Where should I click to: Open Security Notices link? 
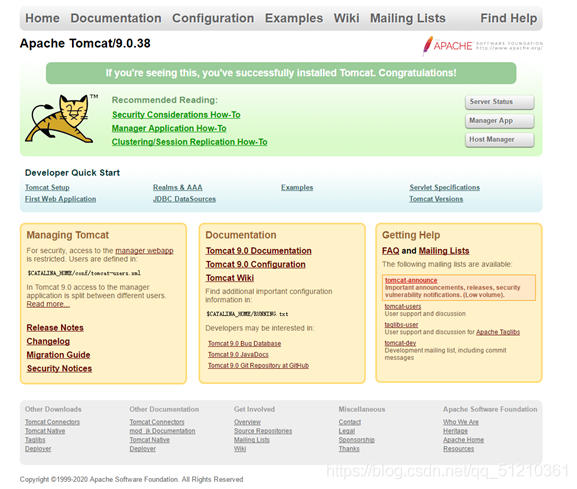click(x=59, y=369)
